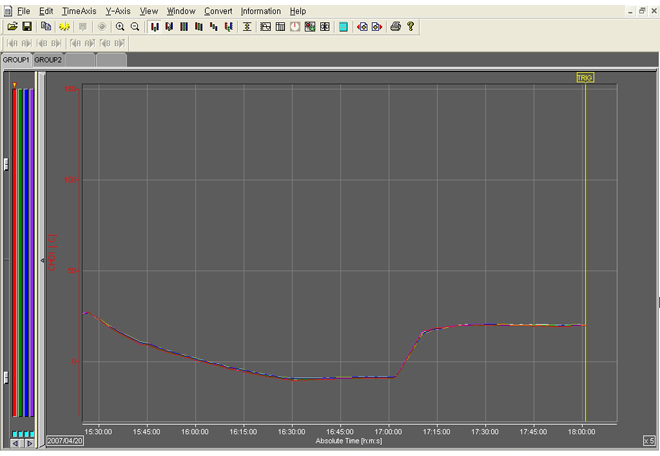
Task: Collapse the left panel with the arrow handle
Action: click(x=42, y=260)
